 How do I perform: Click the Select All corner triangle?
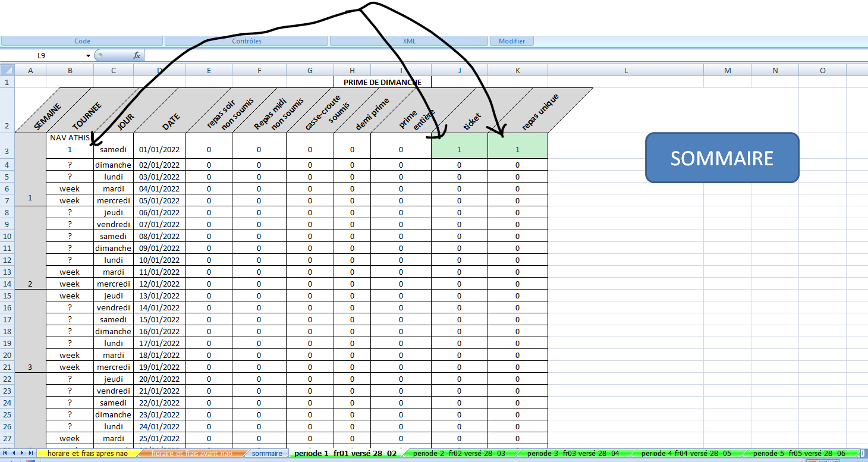(x=7, y=70)
